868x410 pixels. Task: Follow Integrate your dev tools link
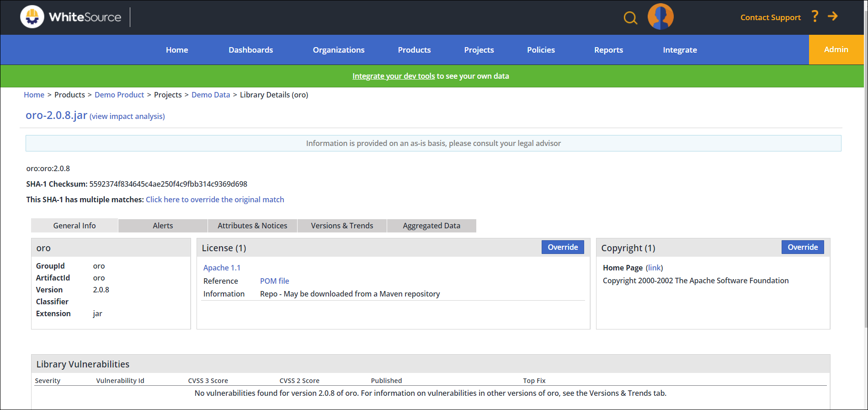[x=393, y=76]
